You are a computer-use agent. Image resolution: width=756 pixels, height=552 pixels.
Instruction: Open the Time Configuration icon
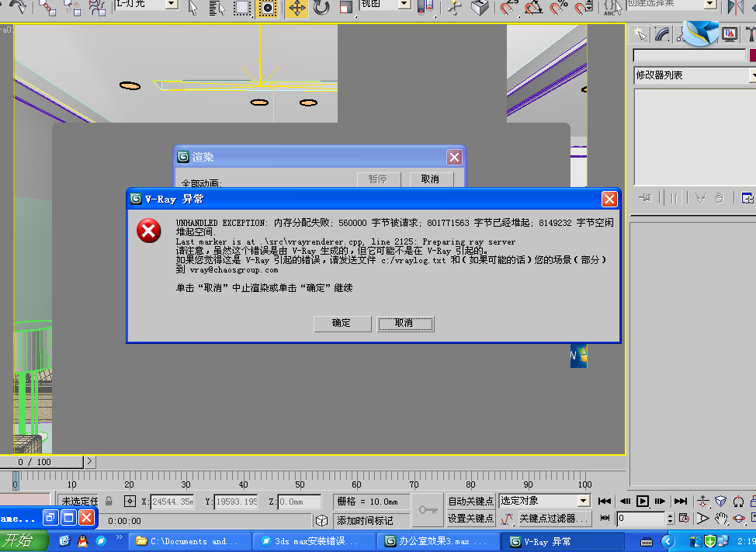pyautogui.click(x=684, y=519)
